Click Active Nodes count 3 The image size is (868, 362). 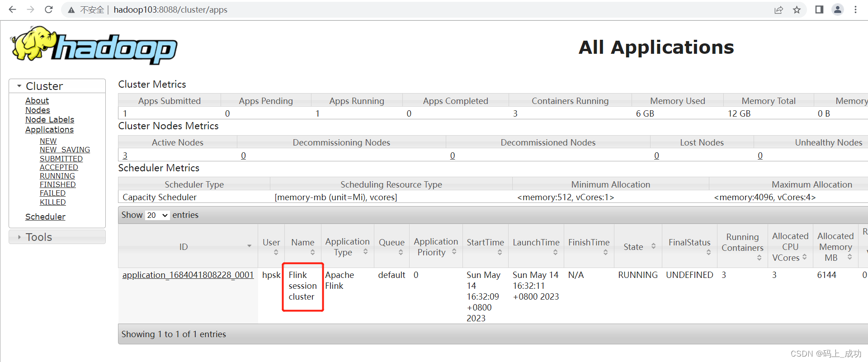pos(125,155)
